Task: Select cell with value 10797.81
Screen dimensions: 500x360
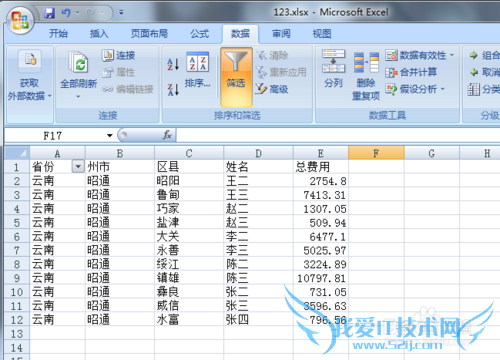Action: click(x=321, y=278)
